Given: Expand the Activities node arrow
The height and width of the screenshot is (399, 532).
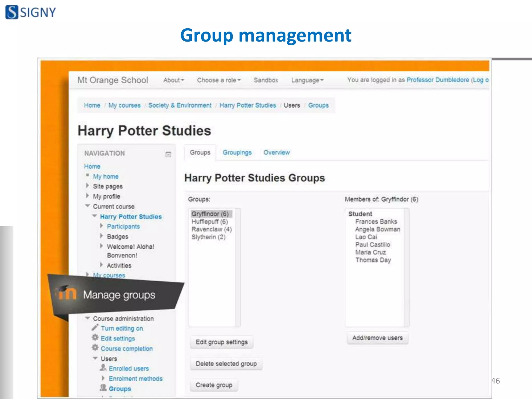Looking at the screenshot, I should (x=102, y=265).
